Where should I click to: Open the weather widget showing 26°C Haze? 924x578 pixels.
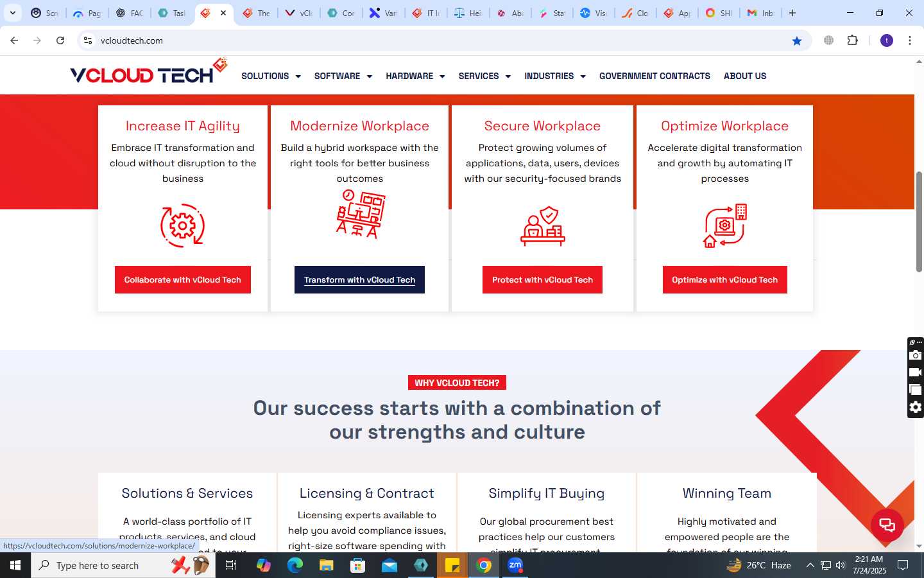(x=758, y=565)
